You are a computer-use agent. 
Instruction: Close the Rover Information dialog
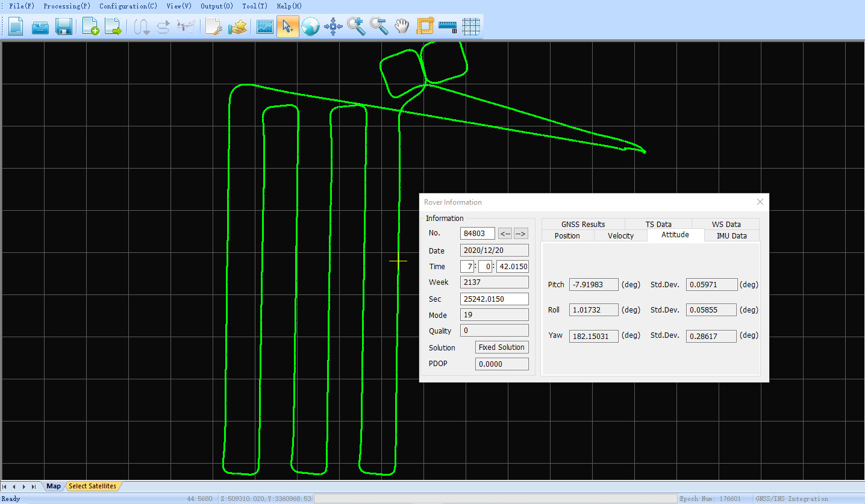click(x=760, y=202)
